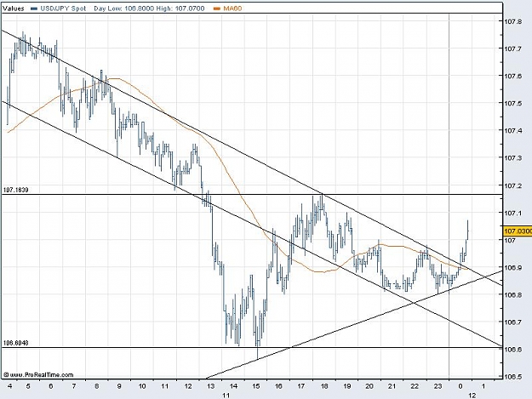532x399 pixels.
Task: Click hour 21 on time axis
Action: (392, 385)
